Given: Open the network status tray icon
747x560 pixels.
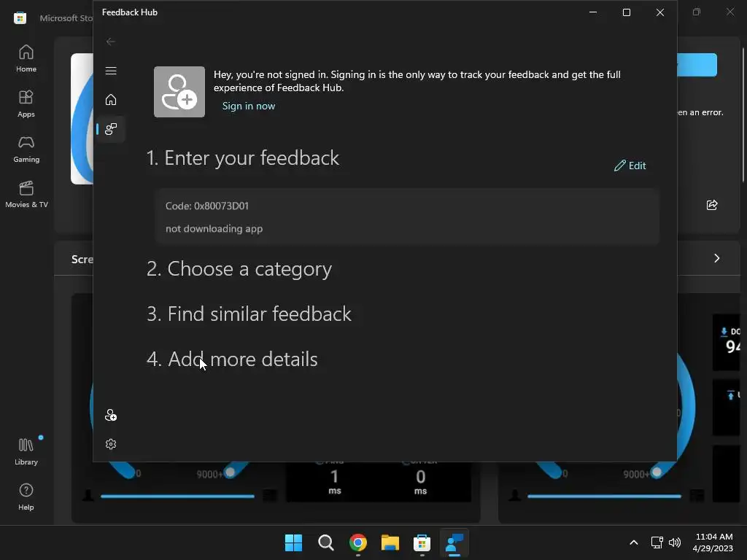Looking at the screenshot, I should click(x=657, y=542).
